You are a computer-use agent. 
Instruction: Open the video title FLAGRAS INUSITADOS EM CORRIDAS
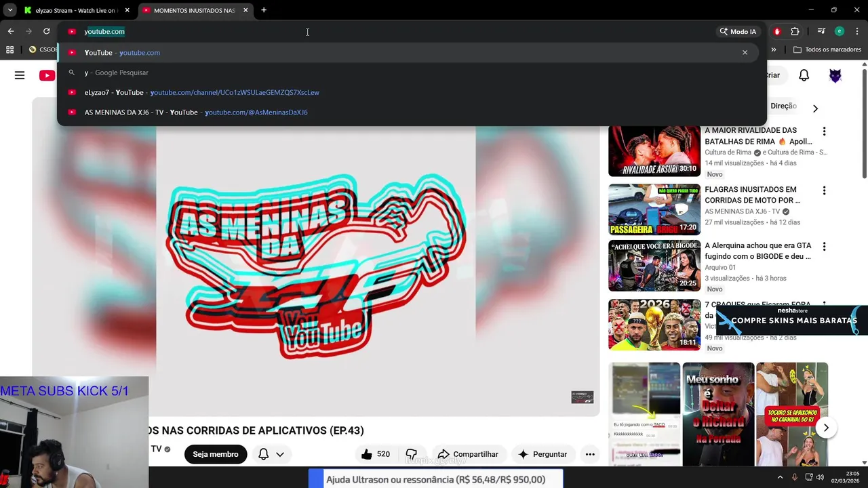pyautogui.click(x=752, y=195)
